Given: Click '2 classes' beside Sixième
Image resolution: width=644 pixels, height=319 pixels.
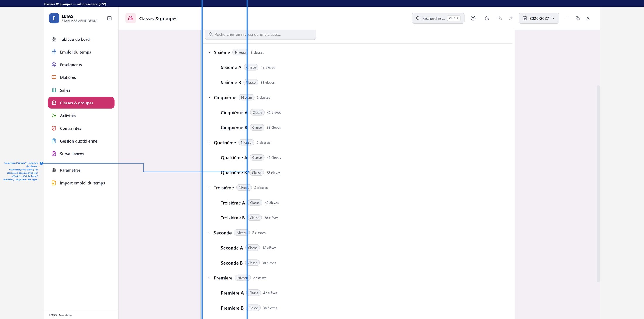Looking at the screenshot, I should [257, 52].
